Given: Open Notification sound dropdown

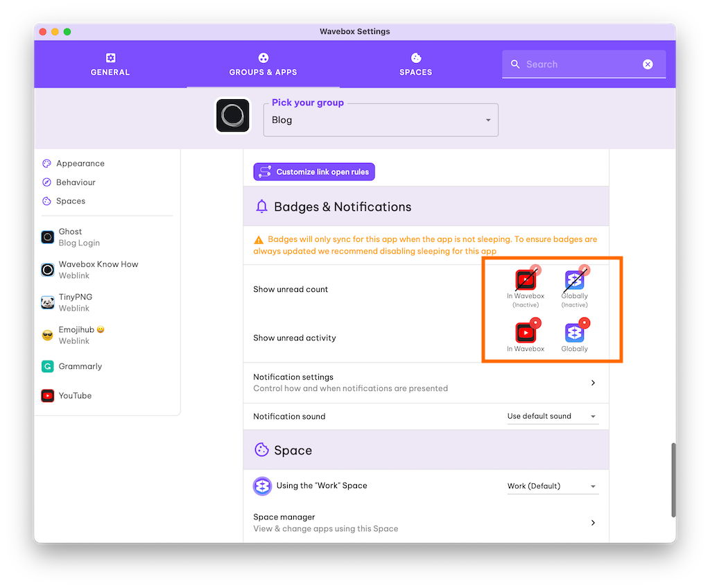Looking at the screenshot, I should [x=553, y=416].
